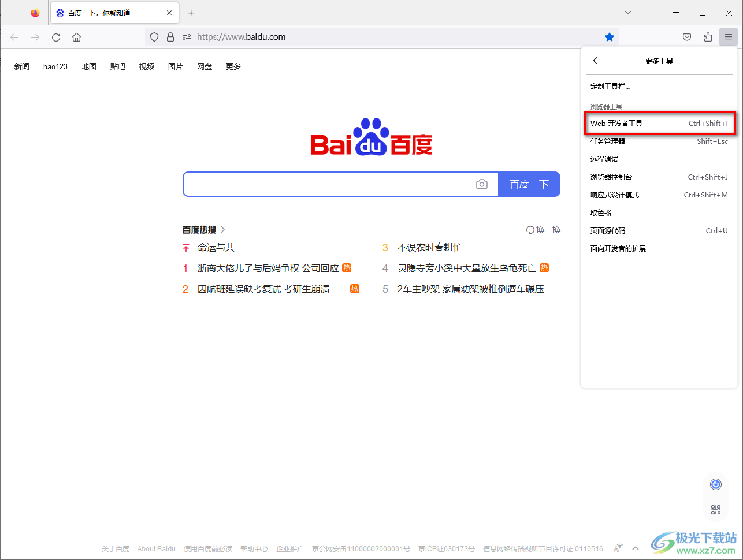The width and height of the screenshot is (743, 560).
Task: Save page to Pocket
Action: coord(687,37)
